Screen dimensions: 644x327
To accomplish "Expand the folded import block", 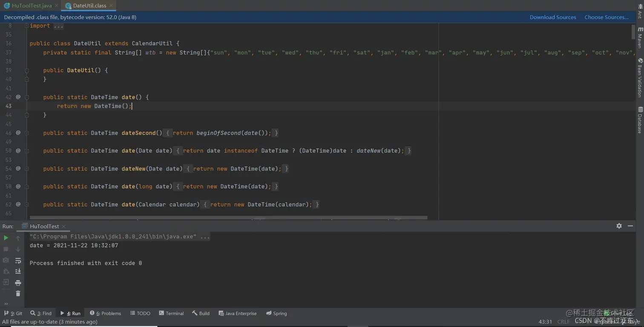I will point(26,26).
